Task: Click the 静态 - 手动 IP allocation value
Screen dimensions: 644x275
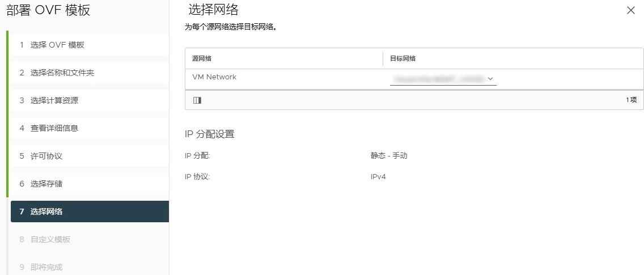Action: 388,156
